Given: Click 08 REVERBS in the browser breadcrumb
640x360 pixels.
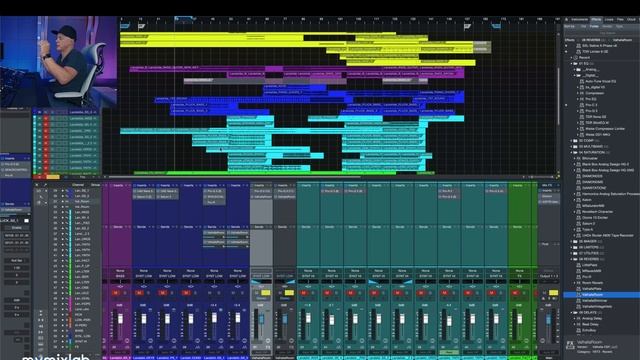Looking at the screenshot, I should 591,40.
